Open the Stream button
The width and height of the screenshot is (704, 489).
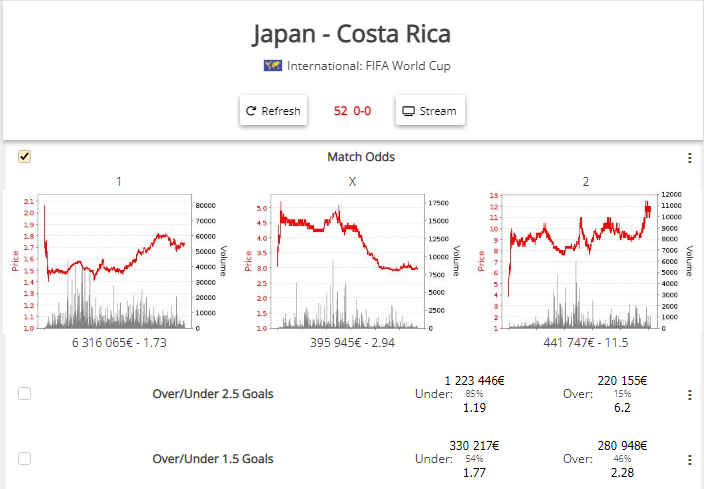[430, 111]
